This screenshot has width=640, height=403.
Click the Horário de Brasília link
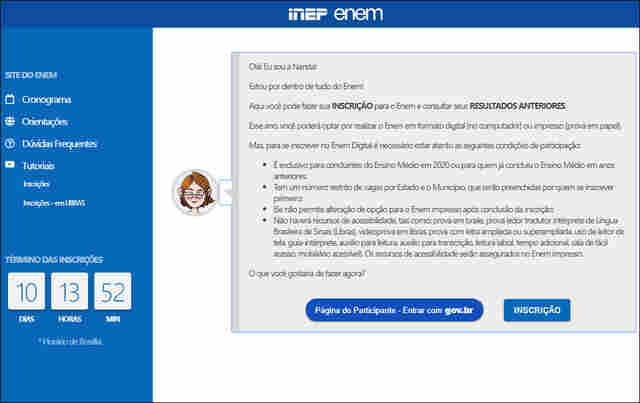pos(71,341)
